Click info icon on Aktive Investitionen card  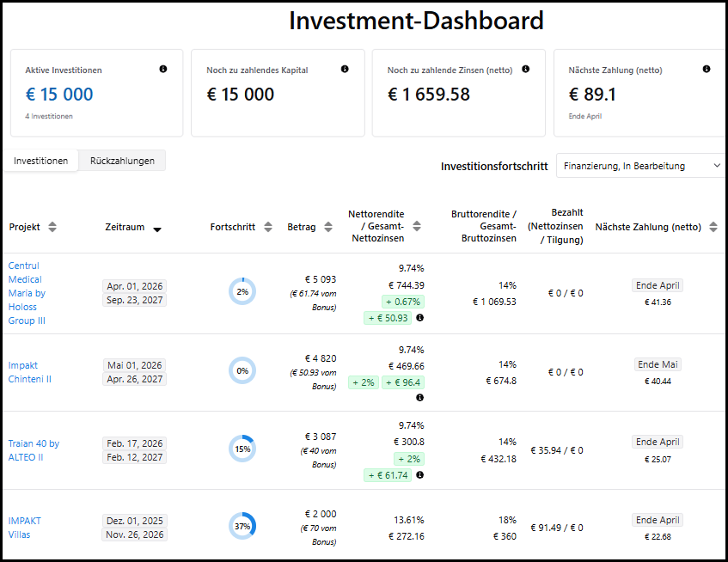click(163, 70)
